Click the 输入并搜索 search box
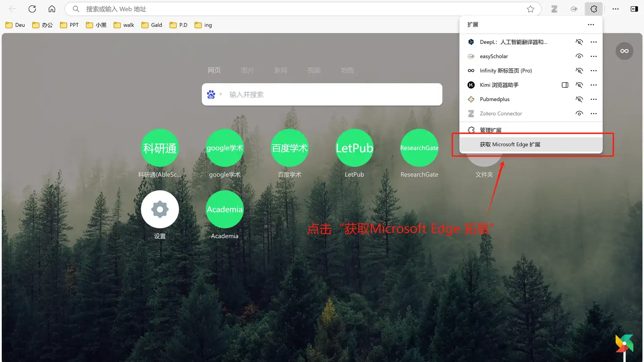This screenshot has width=644, height=362. click(x=322, y=94)
